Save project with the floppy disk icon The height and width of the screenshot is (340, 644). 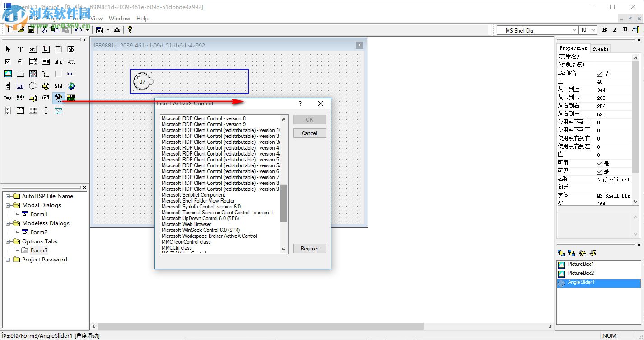[31, 29]
